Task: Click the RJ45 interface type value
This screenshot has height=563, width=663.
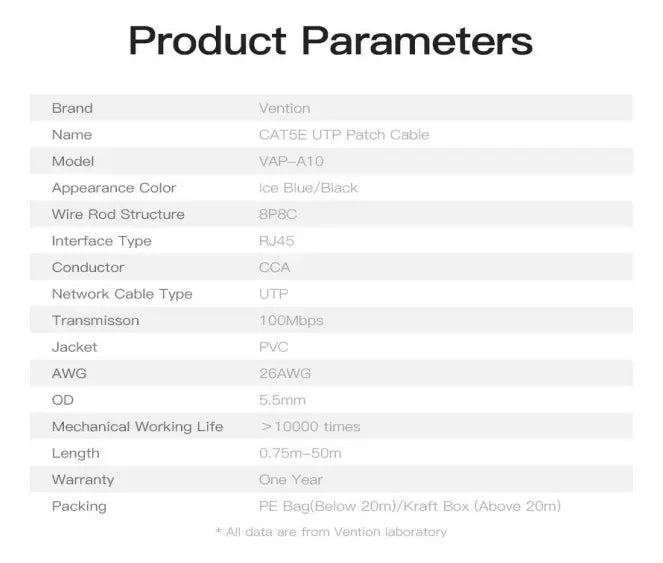Action: [x=277, y=241]
